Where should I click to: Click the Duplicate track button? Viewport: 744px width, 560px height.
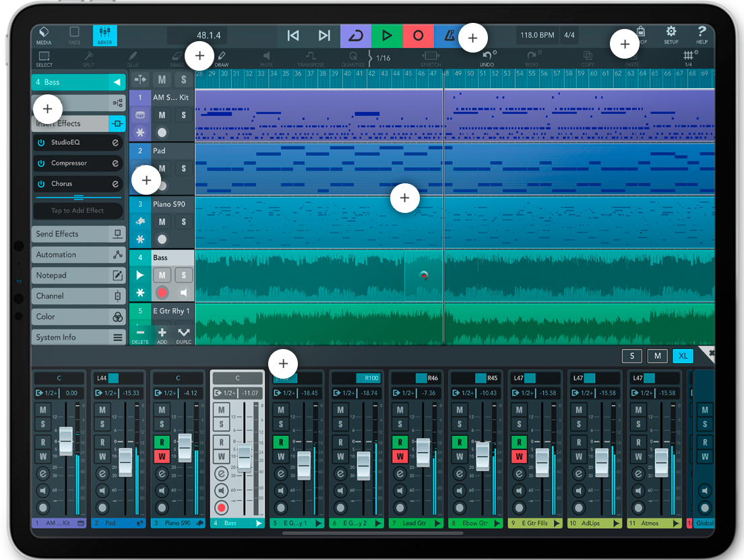183,335
